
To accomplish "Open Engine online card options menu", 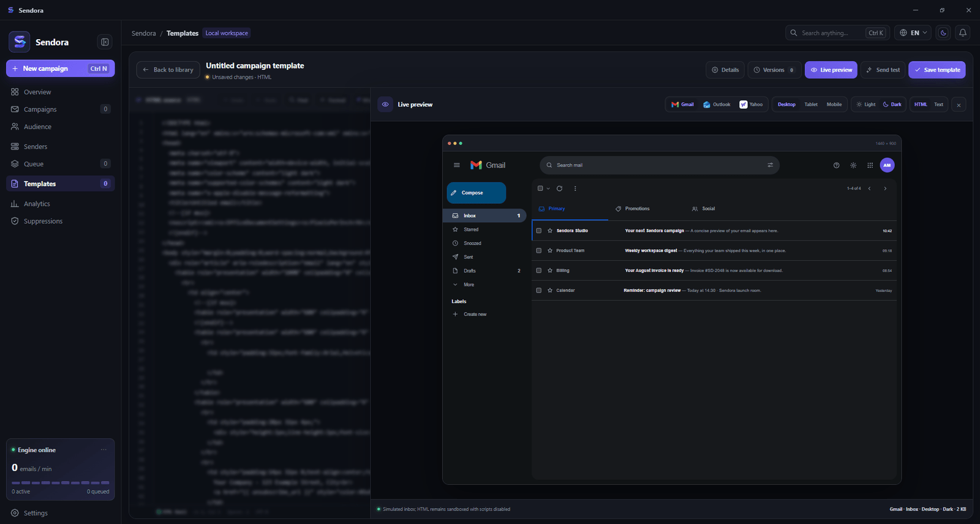I will coord(104,450).
